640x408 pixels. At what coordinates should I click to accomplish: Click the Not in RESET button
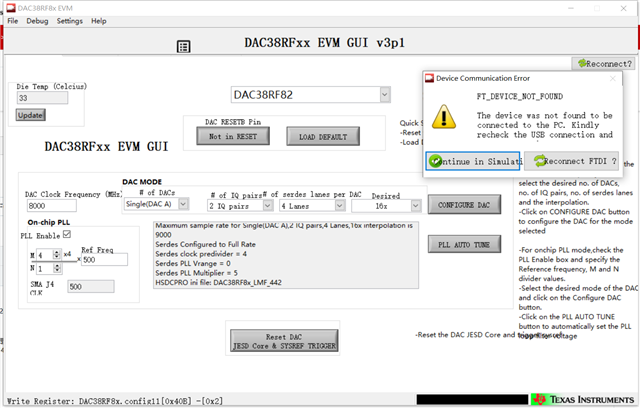point(233,136)
